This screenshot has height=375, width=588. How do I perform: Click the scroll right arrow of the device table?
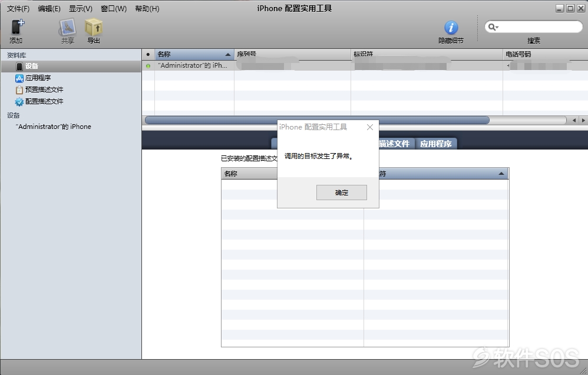click(x=583, y=120)
